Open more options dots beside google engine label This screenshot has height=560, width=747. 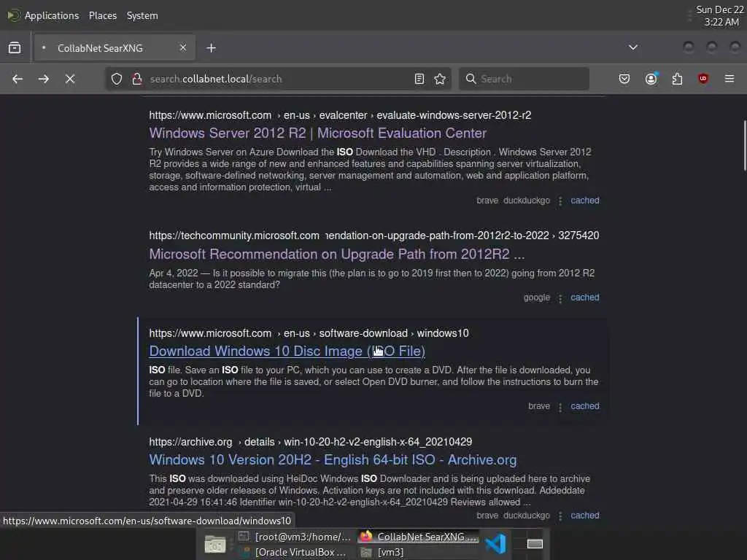point(560,298)
